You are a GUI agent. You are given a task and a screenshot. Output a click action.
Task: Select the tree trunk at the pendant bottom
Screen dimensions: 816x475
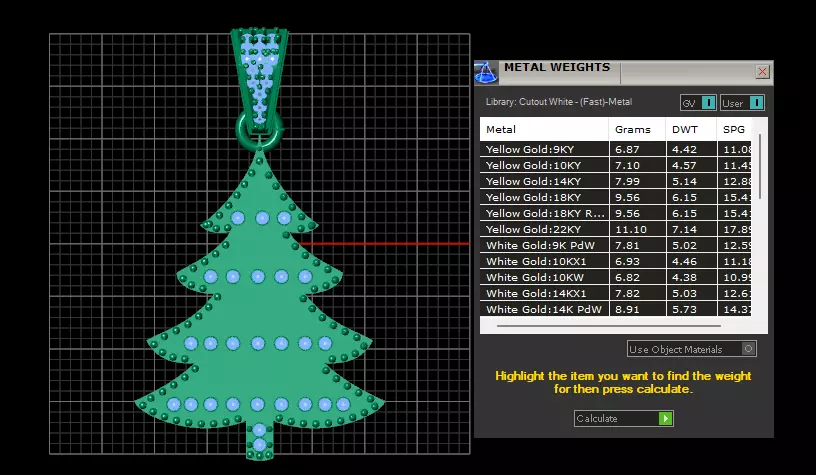point(259,442)
